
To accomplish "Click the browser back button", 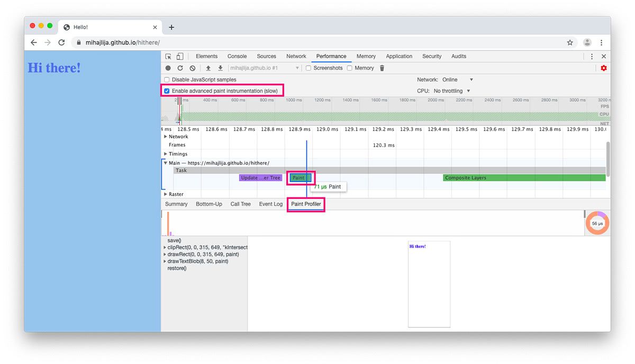I will (x=34, y=42).
